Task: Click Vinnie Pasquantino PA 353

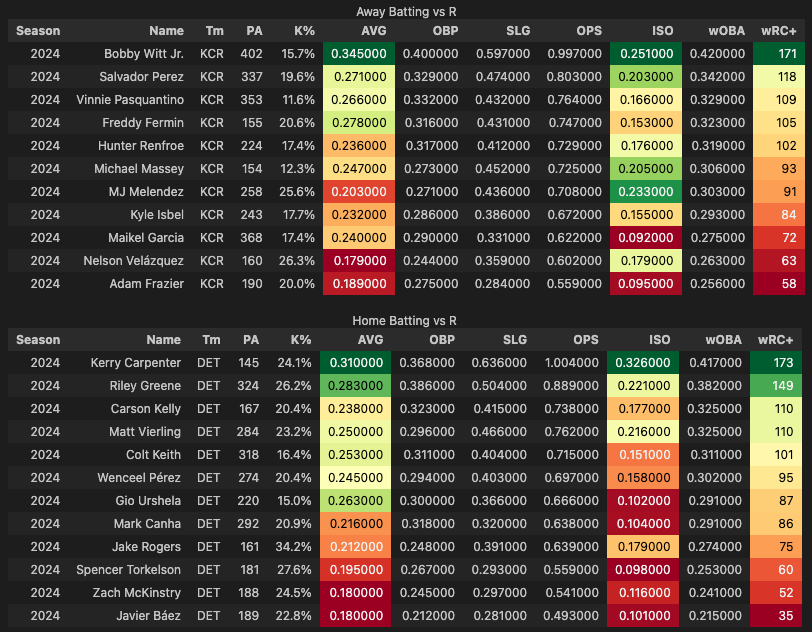Action: (x=251, y=99)
